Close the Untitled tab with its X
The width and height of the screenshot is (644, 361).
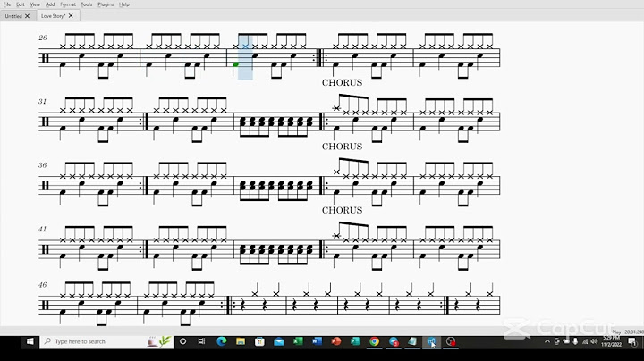(x=28, y=16)
